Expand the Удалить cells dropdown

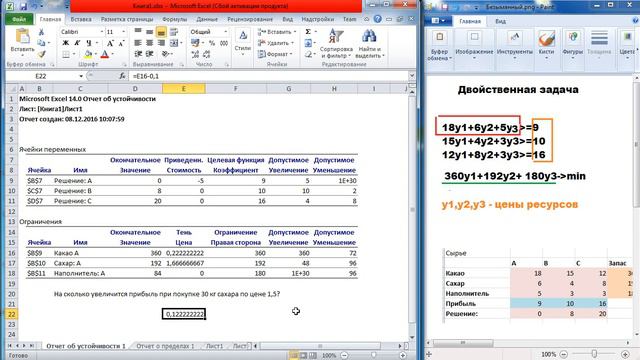[x=292, y=43]
